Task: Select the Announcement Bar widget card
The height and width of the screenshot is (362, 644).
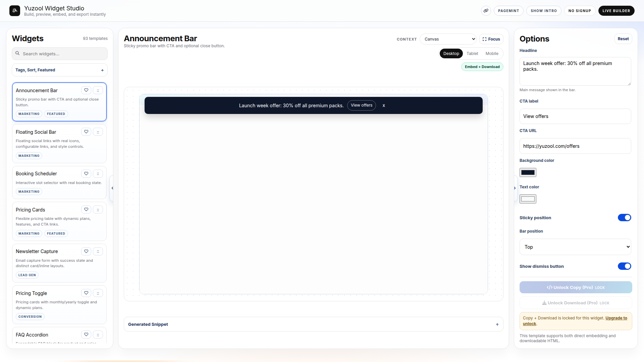Action: click(59, 102)
